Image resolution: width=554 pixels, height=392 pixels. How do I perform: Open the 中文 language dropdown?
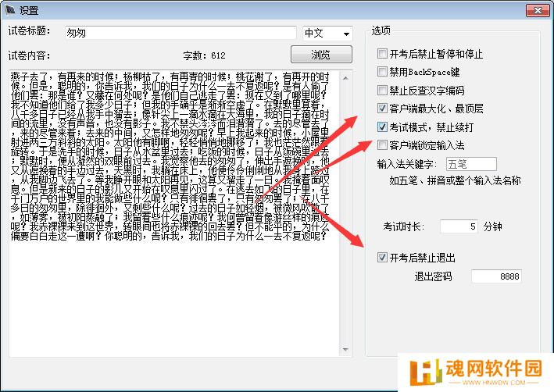pyautogui.click(x=327, y=34)
